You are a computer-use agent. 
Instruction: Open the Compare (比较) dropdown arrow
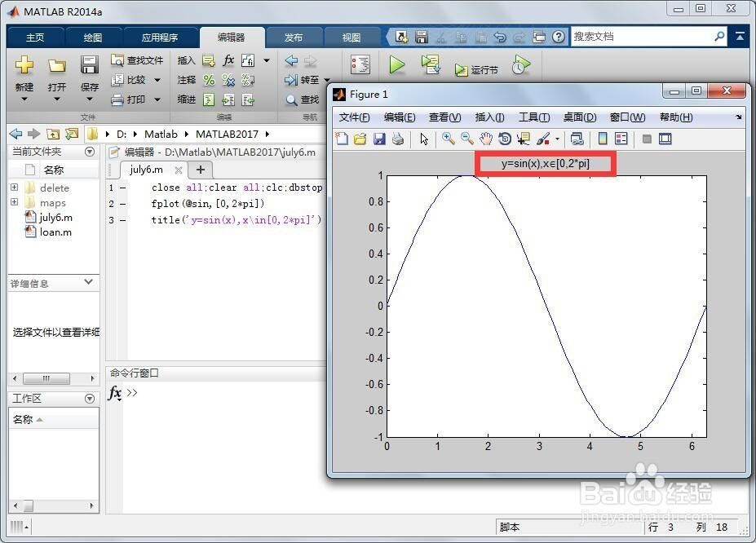pos(157,80)
